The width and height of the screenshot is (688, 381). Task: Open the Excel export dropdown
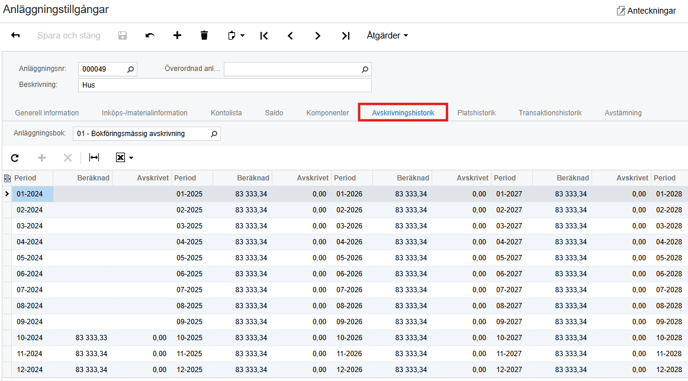point(124,158)
